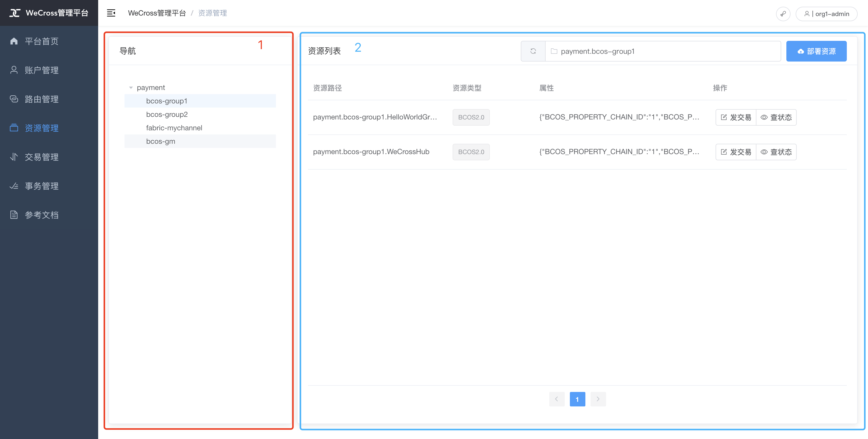This screenshot has height=439, width=868.
Task: Click the refresh icon beside path field
Action: pyautogui.click(x=533, y=51)
